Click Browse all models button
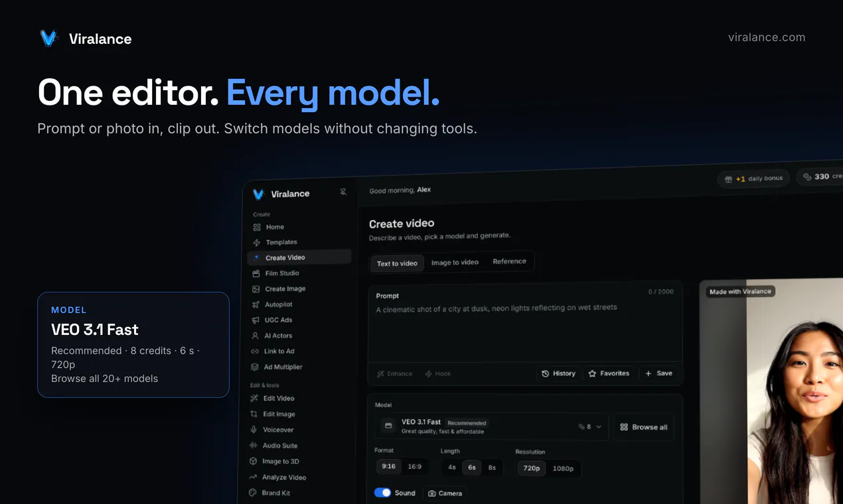The width and height of the screenshot is (843, 504). coord(643,427)
